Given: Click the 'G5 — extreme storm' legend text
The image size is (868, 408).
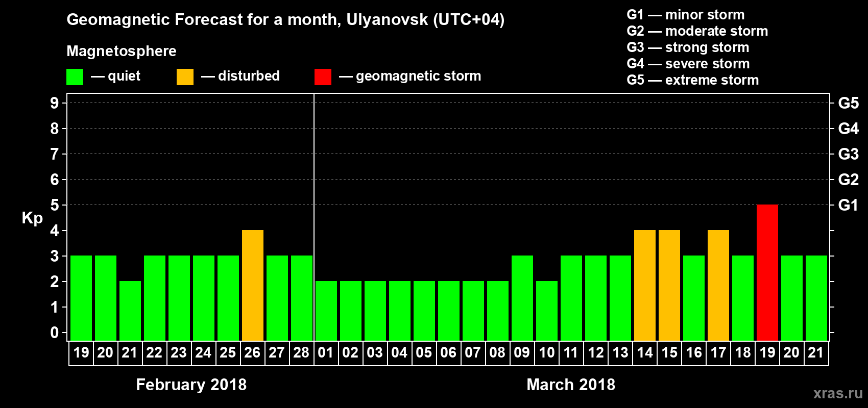Looking at the screenshot, I should click(693, 80).
